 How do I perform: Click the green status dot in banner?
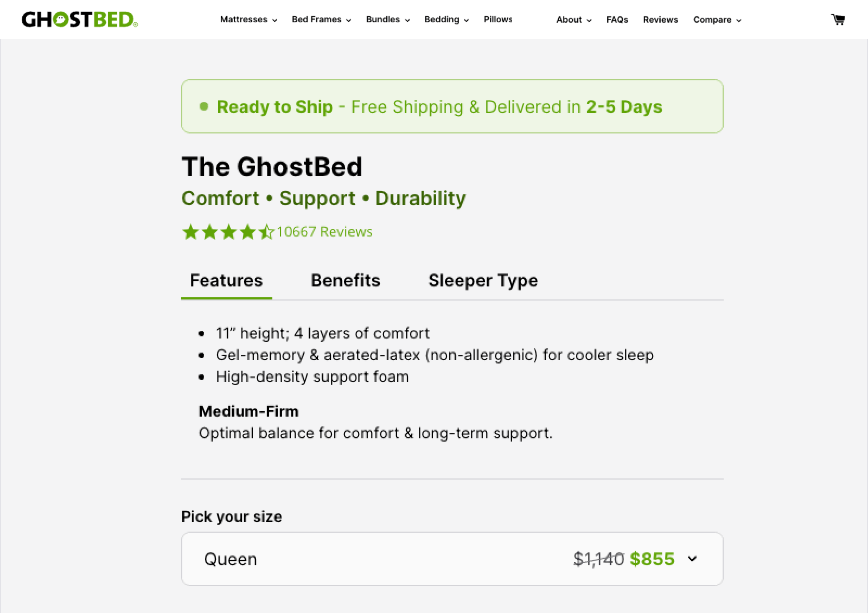click(x=204, y=106)
